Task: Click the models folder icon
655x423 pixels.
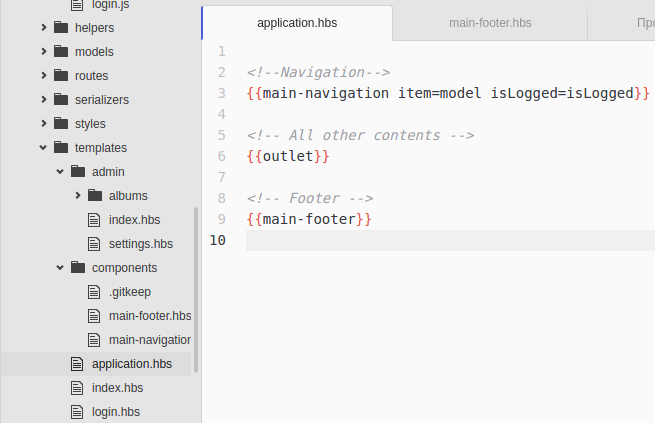Action: click(x=61, y=51)
